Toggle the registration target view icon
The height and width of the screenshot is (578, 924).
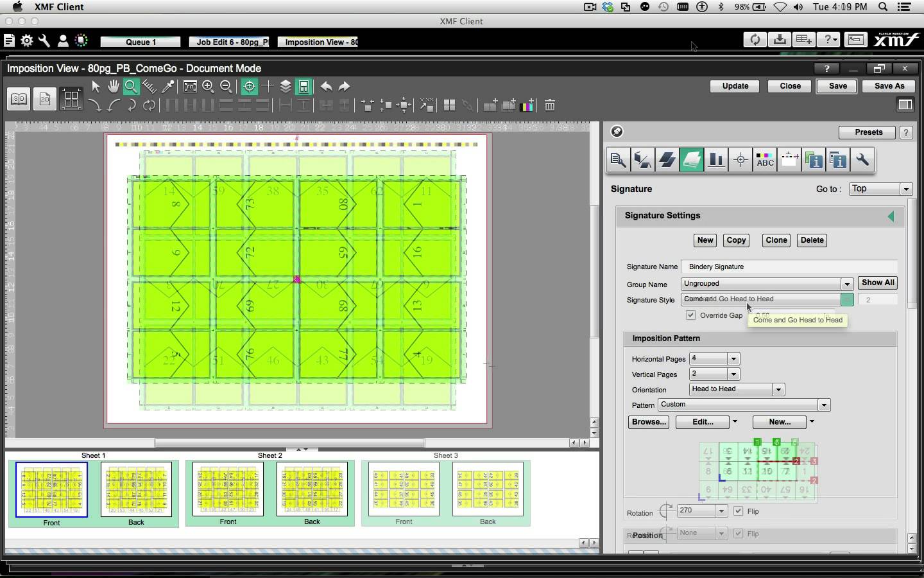(x=250, y=86)
